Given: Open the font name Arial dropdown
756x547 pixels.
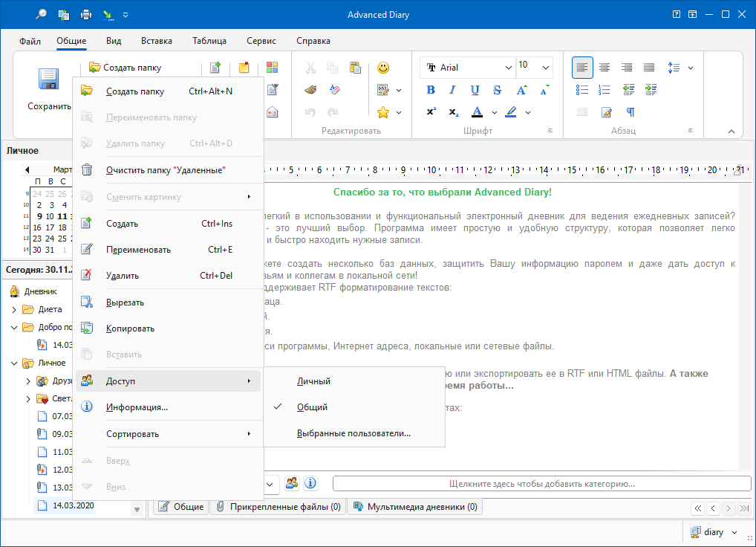Looking at the screenshot, I should pos(508,68).
